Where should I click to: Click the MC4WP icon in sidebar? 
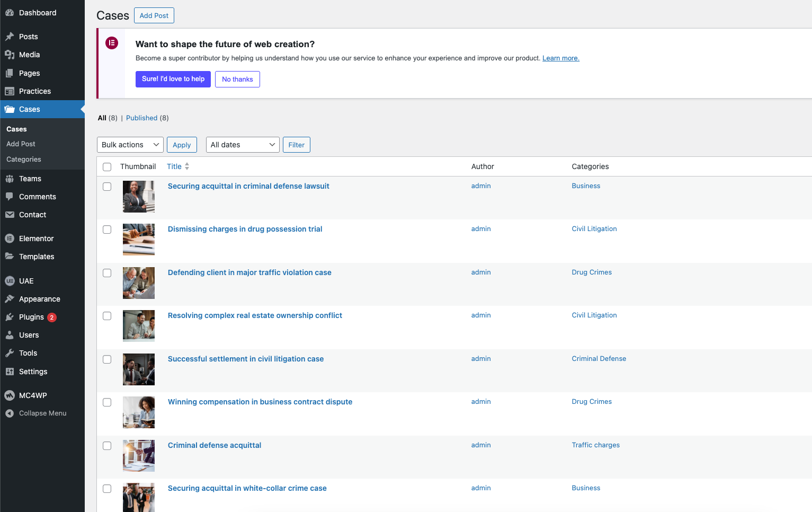[x=10, y=395]
